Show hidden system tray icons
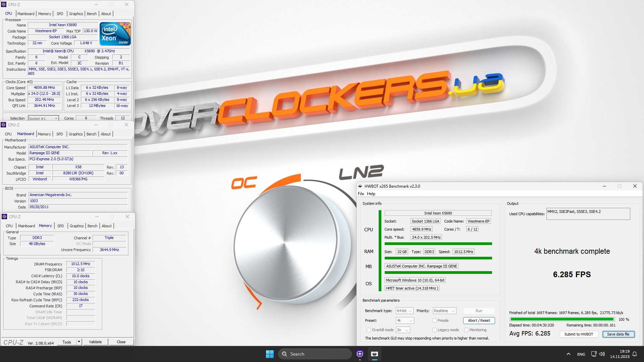 pos(568,354)
